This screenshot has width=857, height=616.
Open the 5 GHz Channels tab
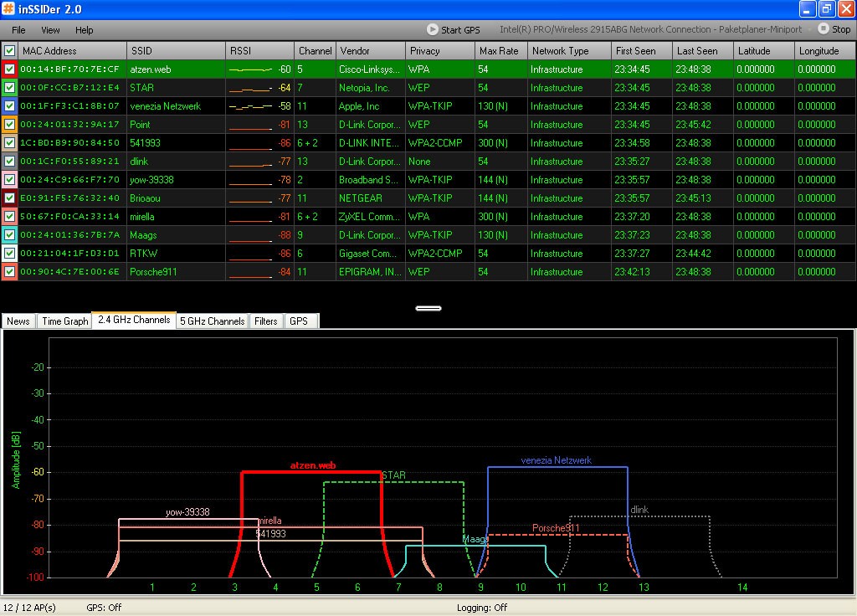pos(213,321)
